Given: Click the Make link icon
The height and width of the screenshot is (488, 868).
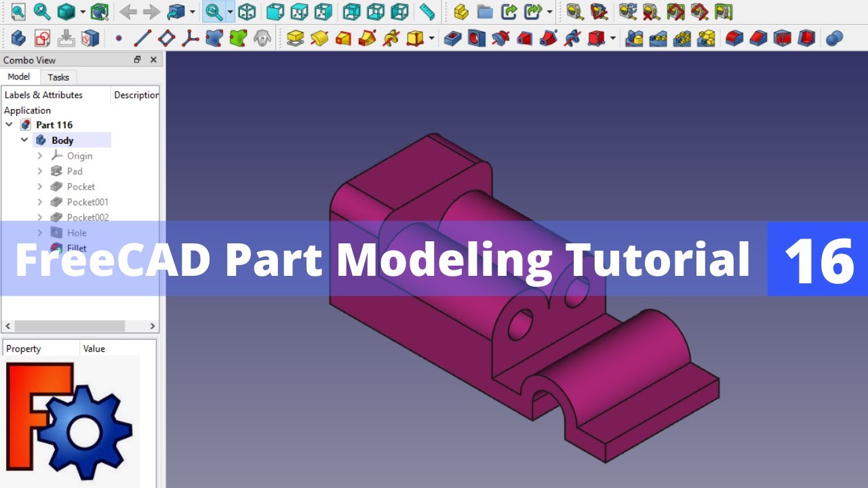Looking at the screenshot, I should pos(509,12).
